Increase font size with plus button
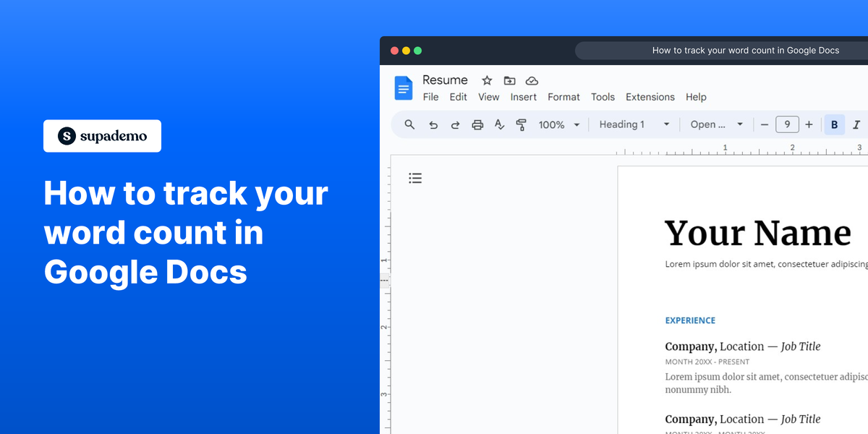 pos(809,124)
